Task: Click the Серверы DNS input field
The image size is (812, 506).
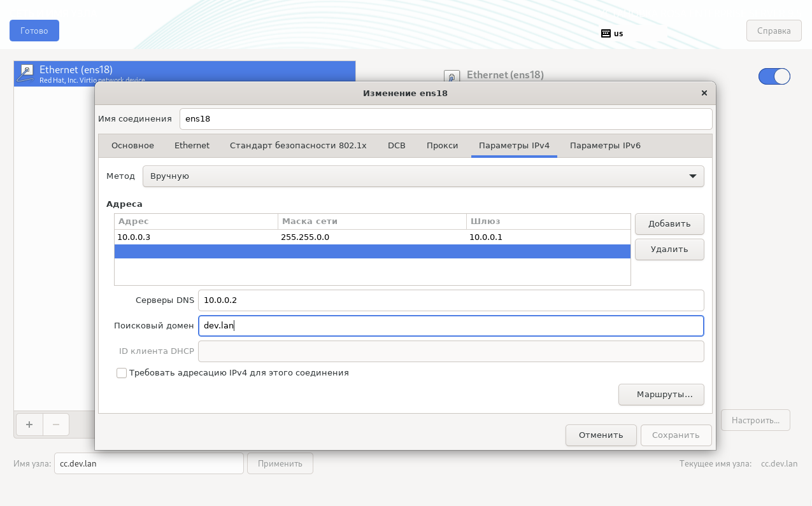Action: (x=450, y=300)
